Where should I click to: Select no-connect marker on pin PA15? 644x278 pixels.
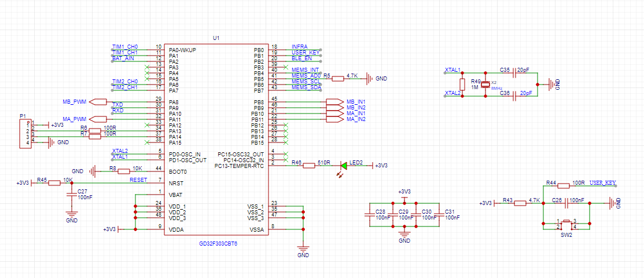147,142
